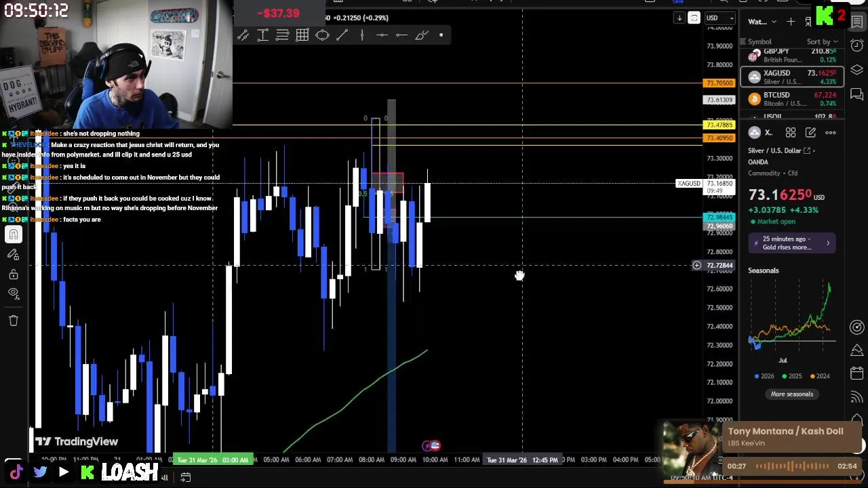Expand the Gold rises more news item
The width and height of the screenshot is (868, 488).
792,243
